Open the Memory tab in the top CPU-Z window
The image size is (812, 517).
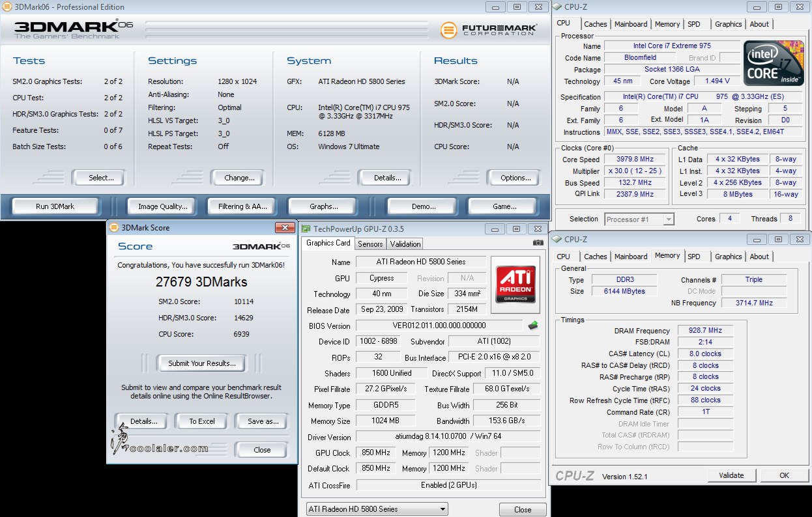(667, 24)
